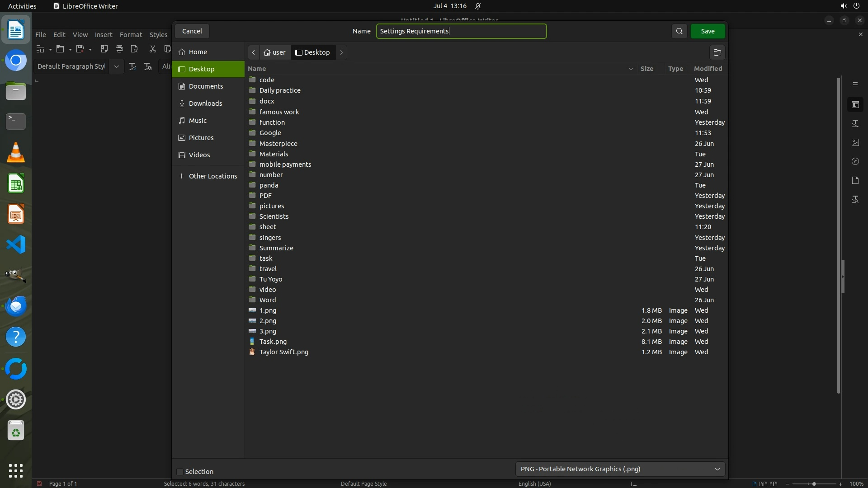Click the zoom slider in status bar
The height and width of the screenshot is (488, 868).
814,483
